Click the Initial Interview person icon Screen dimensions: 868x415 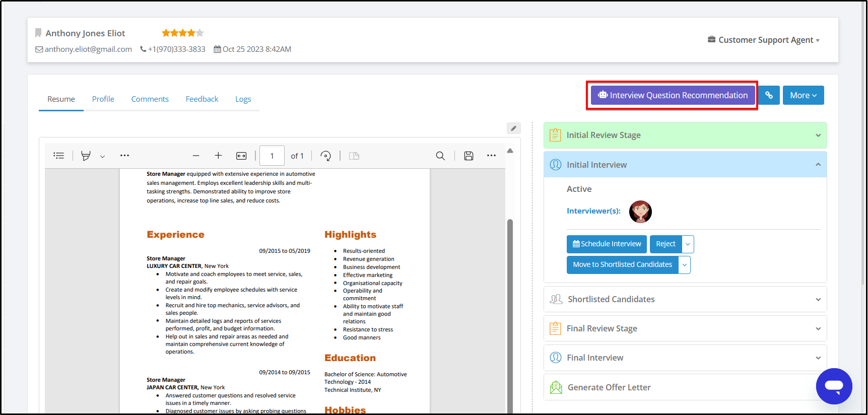[x=556, y=165]
